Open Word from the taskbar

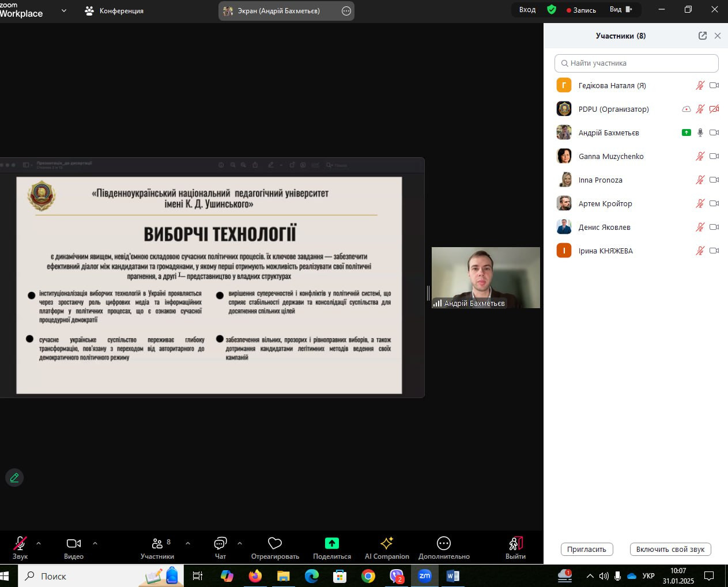coord(453,575)
